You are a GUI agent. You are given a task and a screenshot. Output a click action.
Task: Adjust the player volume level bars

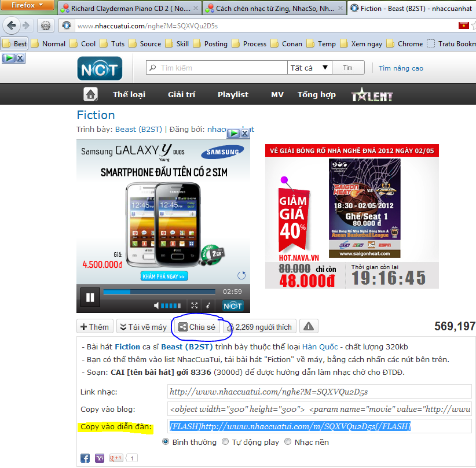(x=171, y=305)
